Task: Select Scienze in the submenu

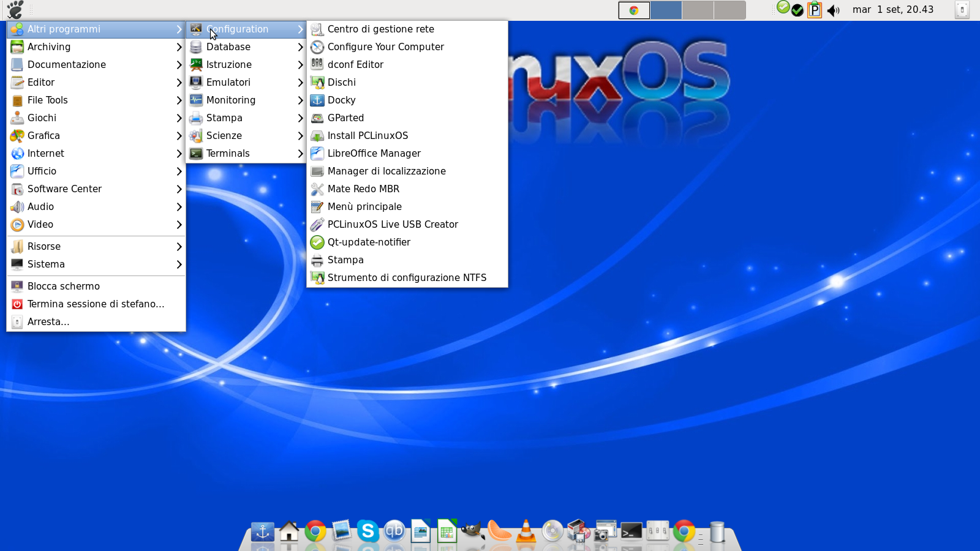Action: 246,136
